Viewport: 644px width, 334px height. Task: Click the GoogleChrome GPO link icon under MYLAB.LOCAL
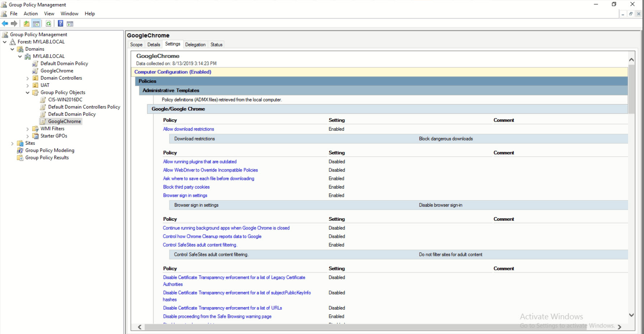click(35, 71)
